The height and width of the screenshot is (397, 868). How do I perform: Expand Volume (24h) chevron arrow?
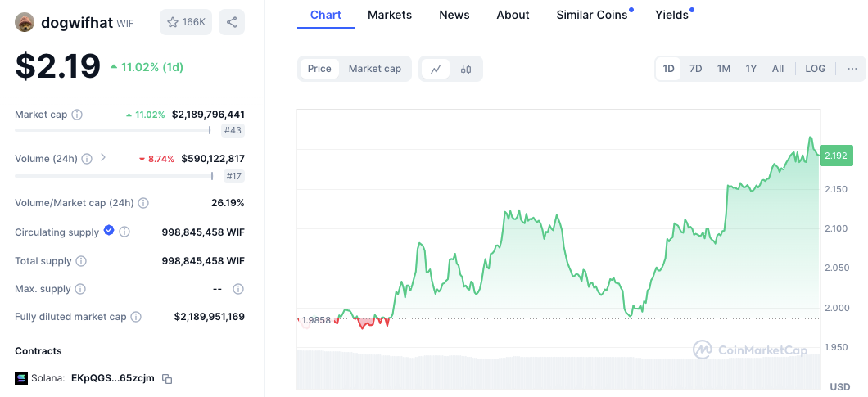pyautogui.click(x=102, y=158)
